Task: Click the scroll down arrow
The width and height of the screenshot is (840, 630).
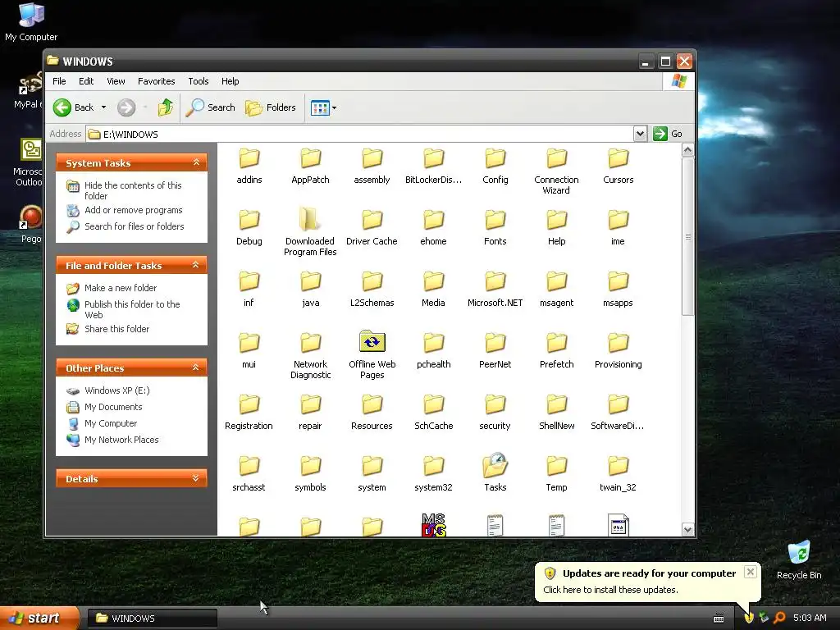Action: 688,530
